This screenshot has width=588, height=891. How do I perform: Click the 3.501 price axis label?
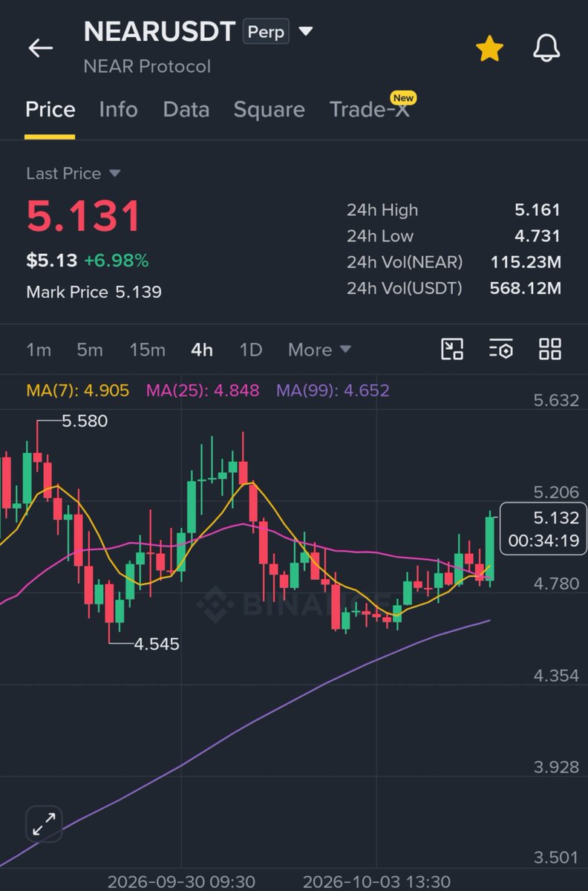(556, 858)
